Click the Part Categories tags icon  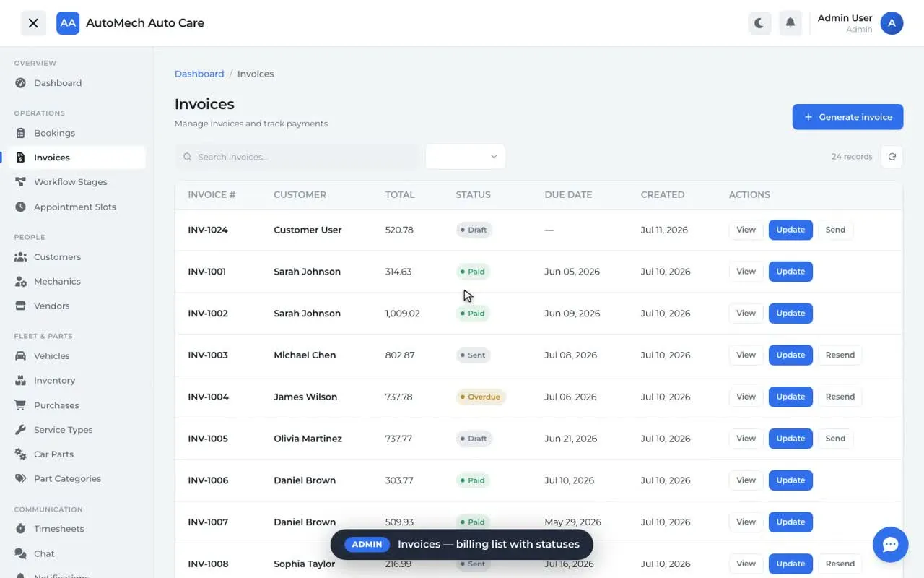(20, 479)
